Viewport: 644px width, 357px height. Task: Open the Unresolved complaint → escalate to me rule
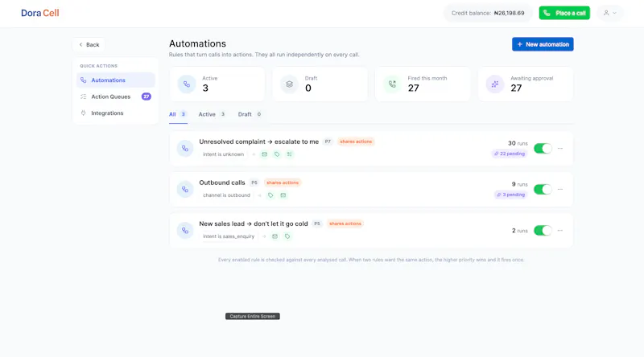coord(258,142)
